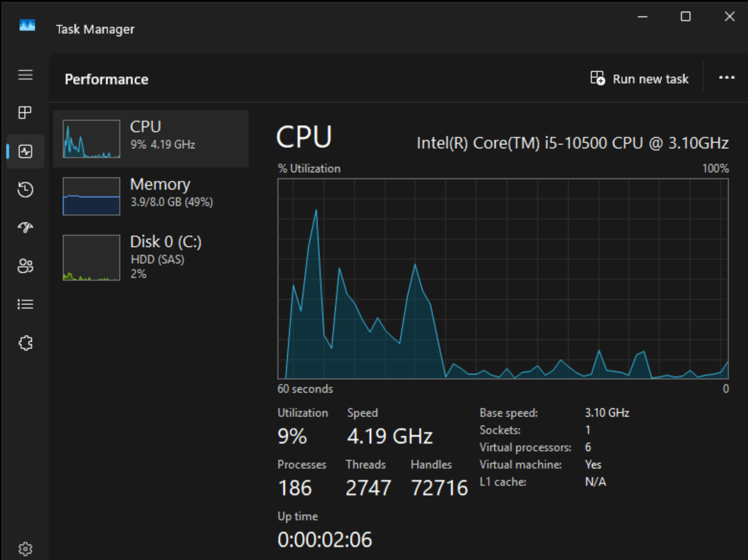Open the three-dot more options menu
Viewport: 748px width, 560px height.
[x=726, y=78]
